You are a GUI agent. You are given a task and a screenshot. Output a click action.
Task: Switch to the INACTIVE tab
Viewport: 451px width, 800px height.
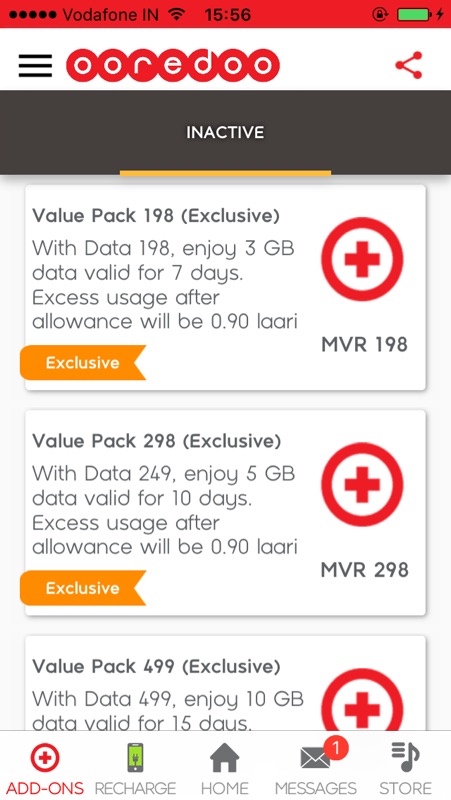click(x=225, y=133)
